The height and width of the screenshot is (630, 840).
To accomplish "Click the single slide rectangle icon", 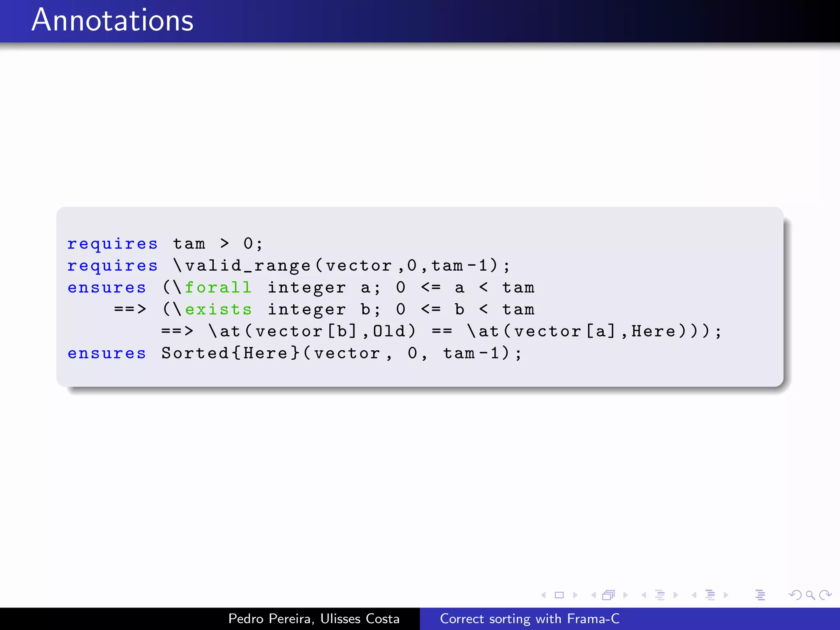I will (x=559, y=595).
